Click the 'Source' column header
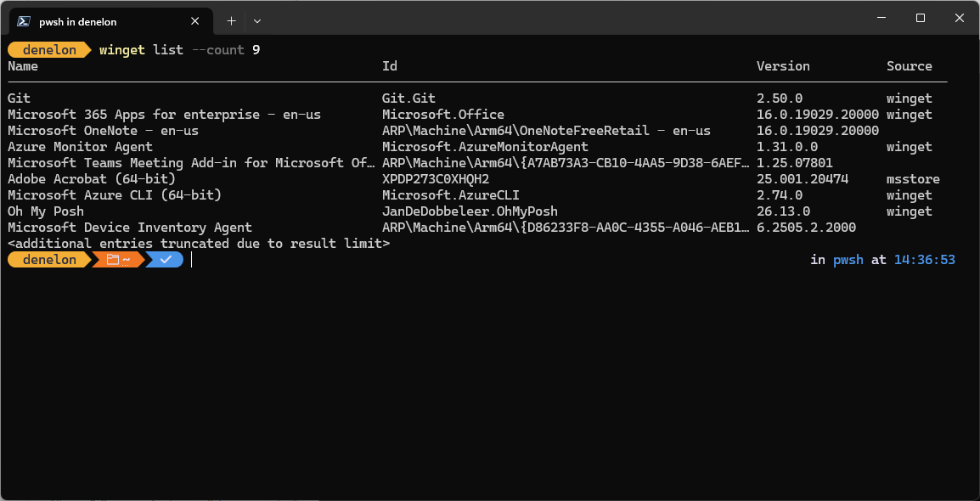The height and width of the screenshot is (501, 980). click(910, 66)
